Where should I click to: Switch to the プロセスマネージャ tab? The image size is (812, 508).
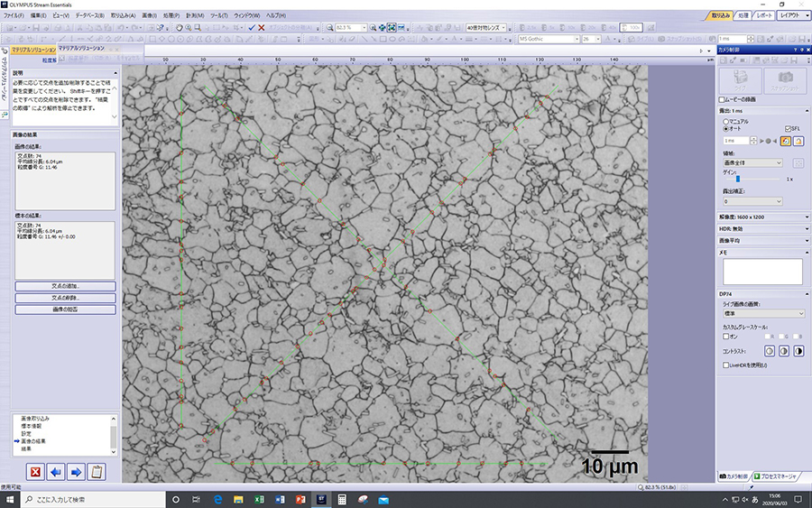775,476
